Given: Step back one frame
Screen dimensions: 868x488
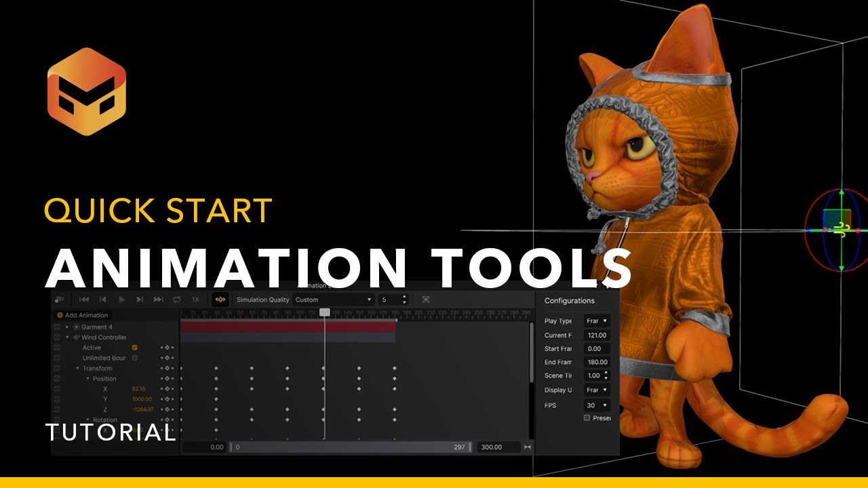Looking at the screenshot, I should point(102,300).
